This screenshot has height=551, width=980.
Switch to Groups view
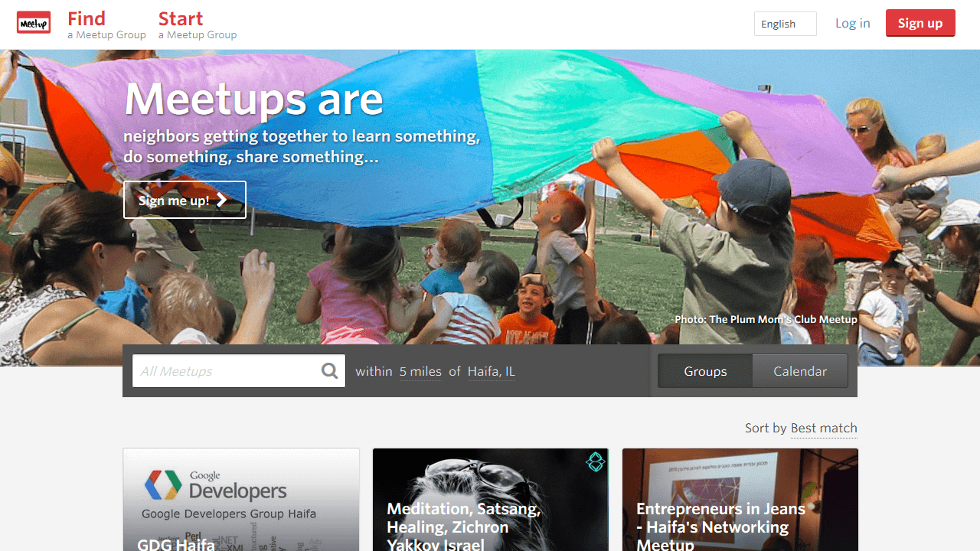click(x=705, y=371)
